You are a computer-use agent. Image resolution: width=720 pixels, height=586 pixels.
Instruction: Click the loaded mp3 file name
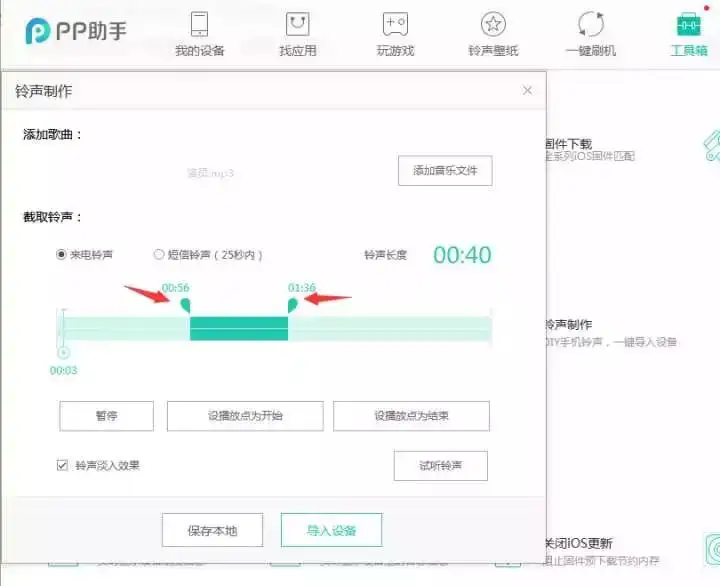pos(211,173)
